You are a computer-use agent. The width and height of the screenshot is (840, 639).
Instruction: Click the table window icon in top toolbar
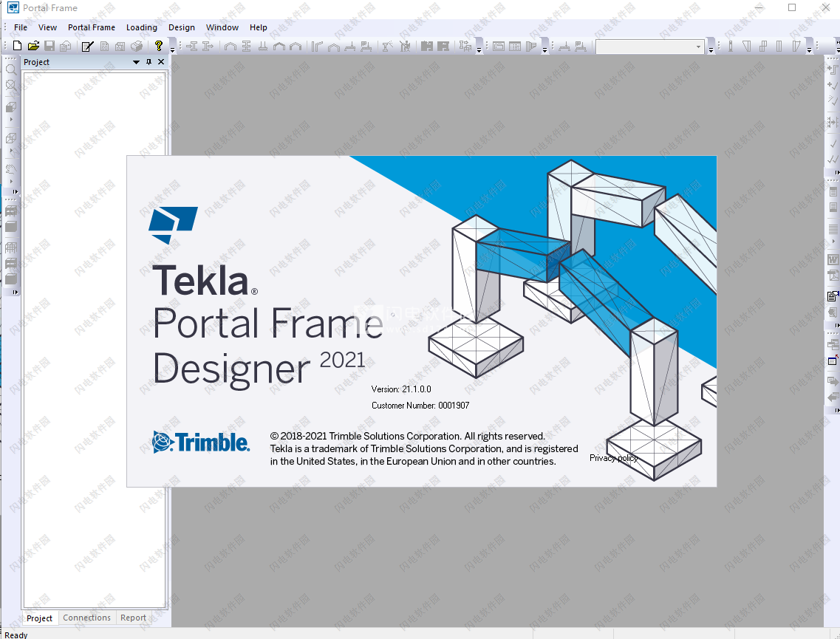click(515, 46)
